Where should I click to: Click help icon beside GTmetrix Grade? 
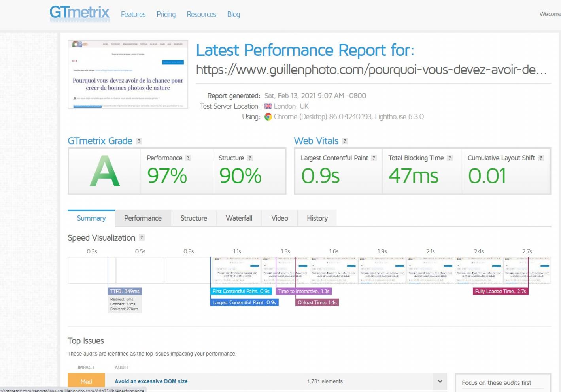pos(139,141)
